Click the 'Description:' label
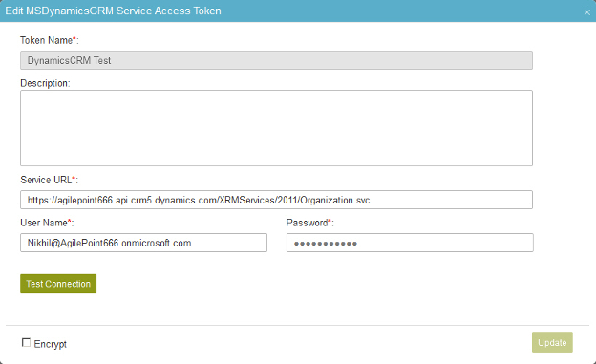The width and height of the screenshot is (596, 364). tap(45, 83)
